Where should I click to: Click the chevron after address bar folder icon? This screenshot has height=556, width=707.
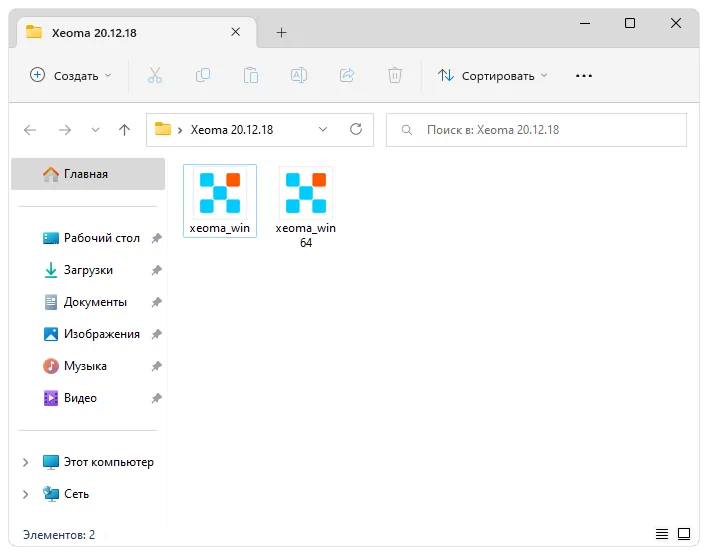point(180,130)
